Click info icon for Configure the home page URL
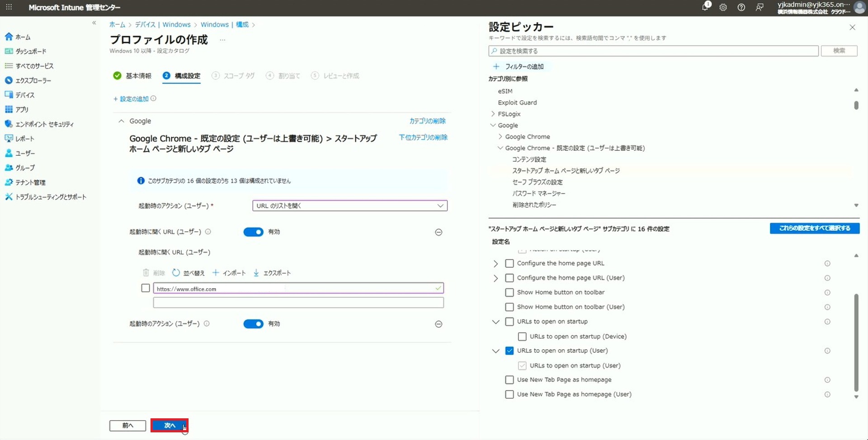The image size is (868, 440). [827, 263]
